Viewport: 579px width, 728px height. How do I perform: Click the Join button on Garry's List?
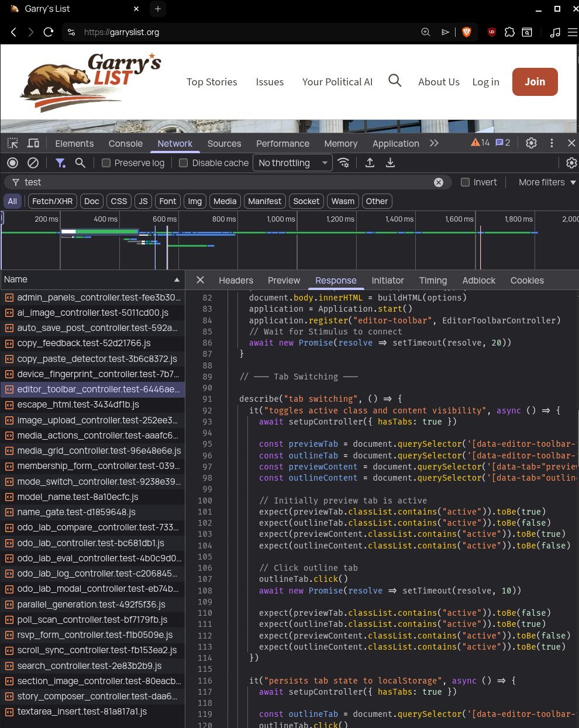click(535, 82)
